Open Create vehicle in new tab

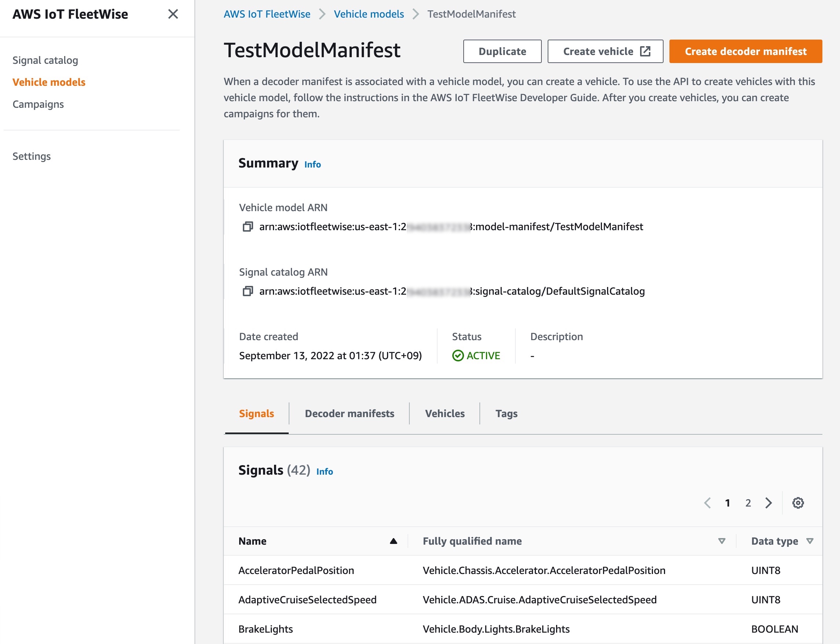click(x=605, y=51)
